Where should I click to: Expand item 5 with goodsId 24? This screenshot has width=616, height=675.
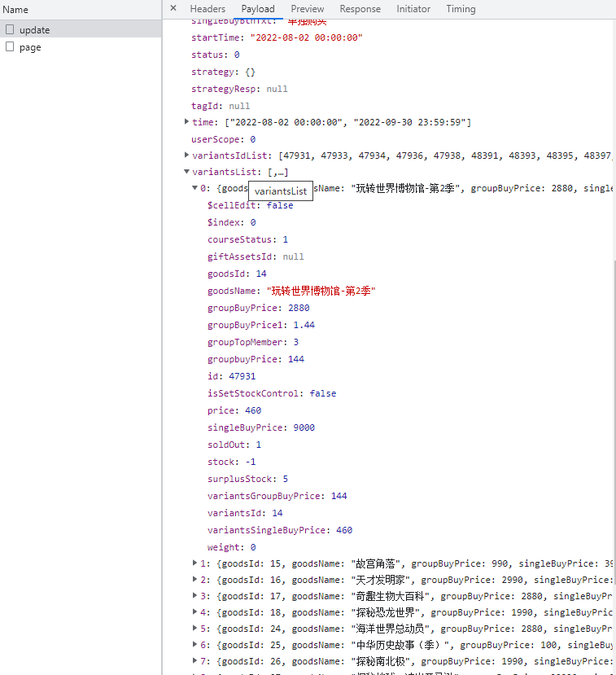[195, 629]
